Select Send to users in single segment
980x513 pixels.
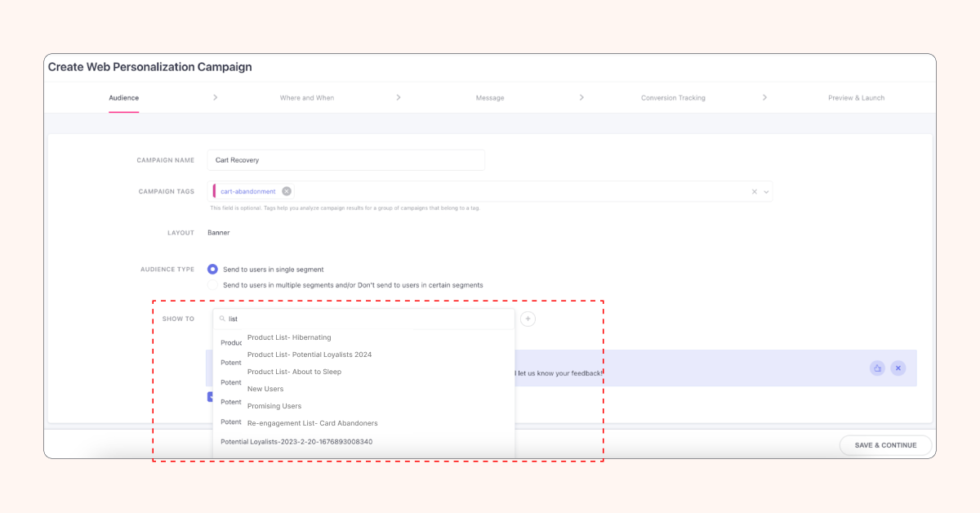point(213,269)
